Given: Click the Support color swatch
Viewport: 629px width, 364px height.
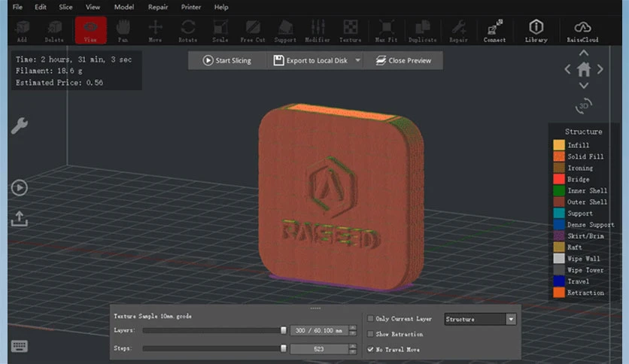Looking at the screenshot, I should [x=559, y=213].
